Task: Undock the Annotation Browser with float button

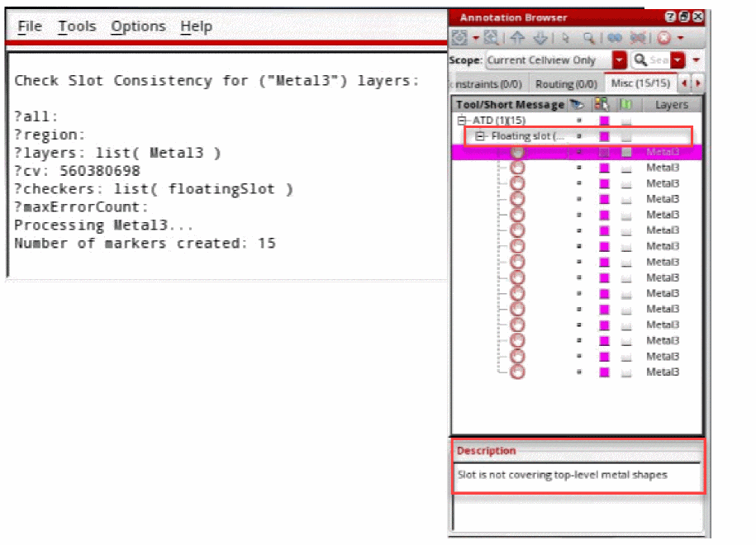Action: click(683, 17)
